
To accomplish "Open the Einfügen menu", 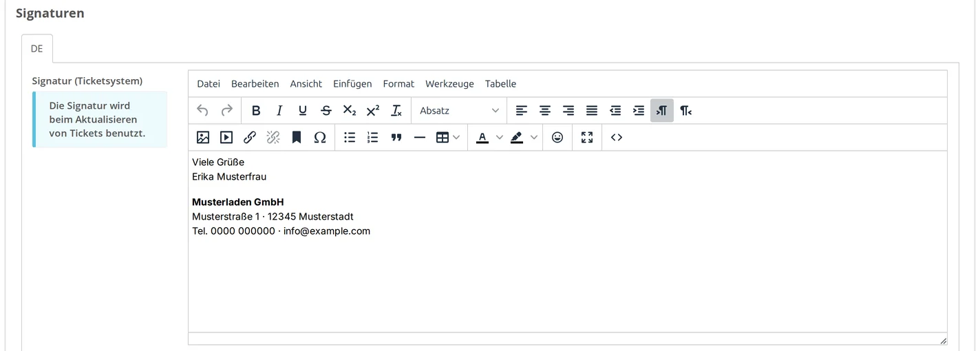I will point(352,83).
